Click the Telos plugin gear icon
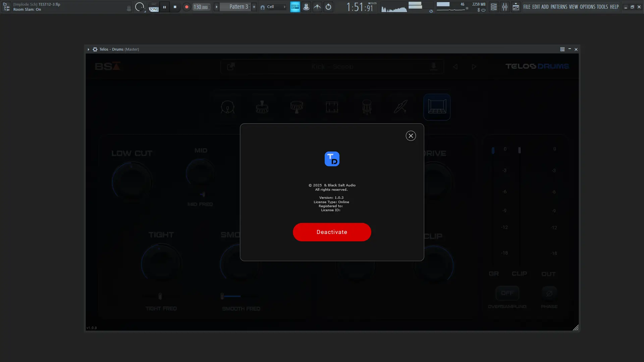The width and height of the screenshot is (644, 362). coord(95,49)
